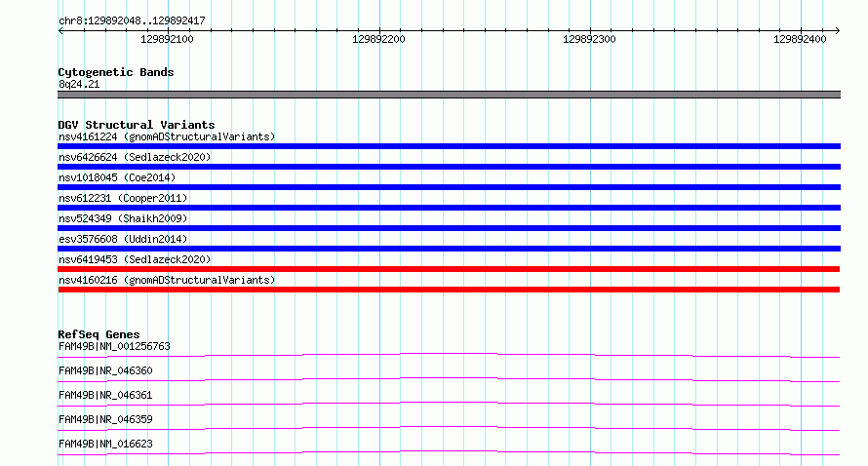Screen dimensions: 868x466
Task: Select the magenta line for FAM49B|NR_046361
Action: point(449,404)
